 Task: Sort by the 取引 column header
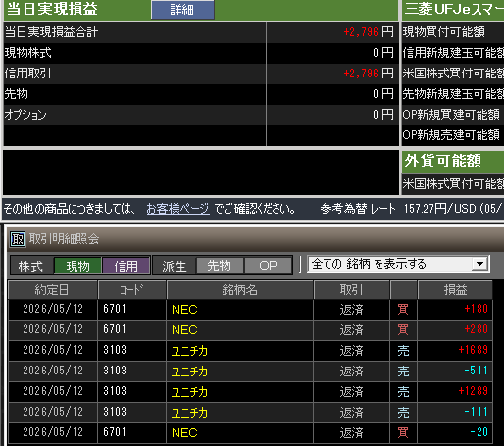(x=351, y=290)
